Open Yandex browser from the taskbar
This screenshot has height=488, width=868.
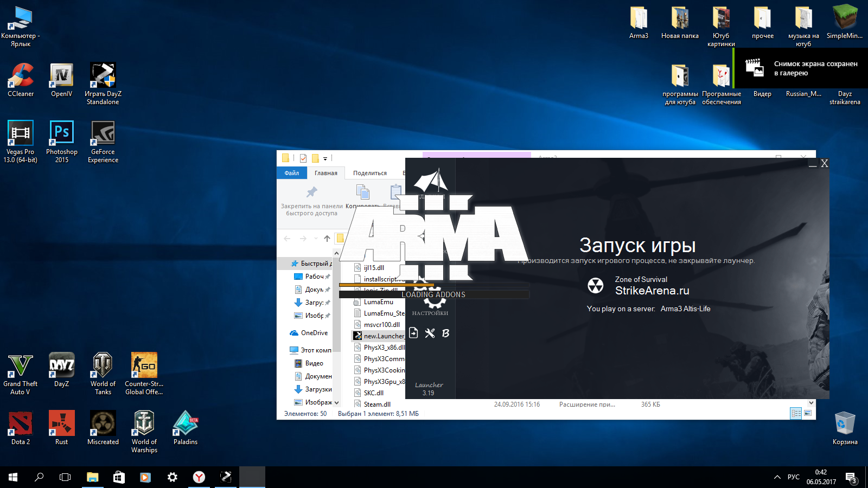pos(199,477)
